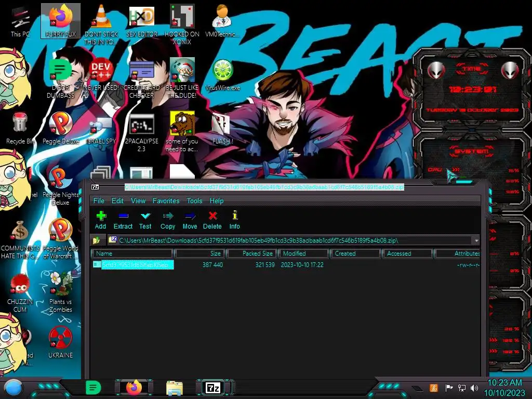Click the archive path input field
Viewport: 532px width, 399px height.
290,241
